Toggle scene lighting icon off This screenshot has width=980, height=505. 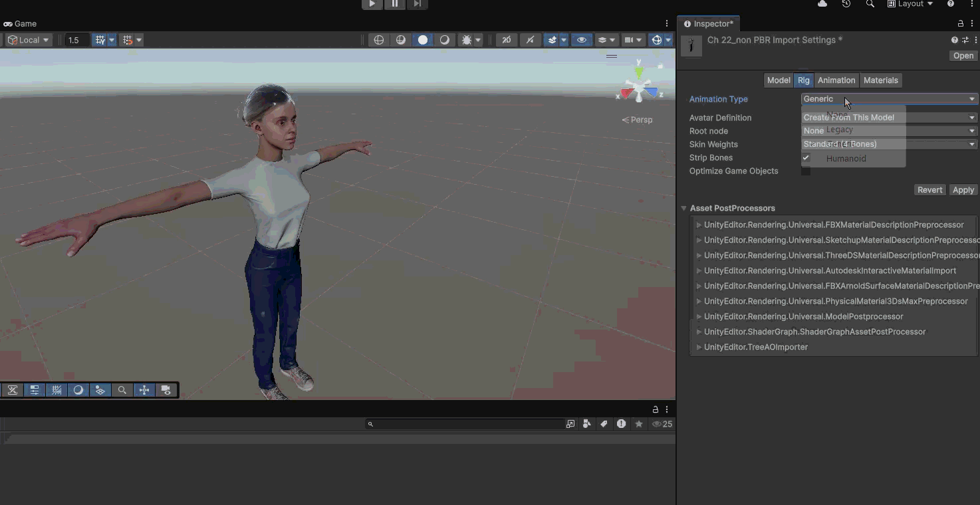(530, 40)
